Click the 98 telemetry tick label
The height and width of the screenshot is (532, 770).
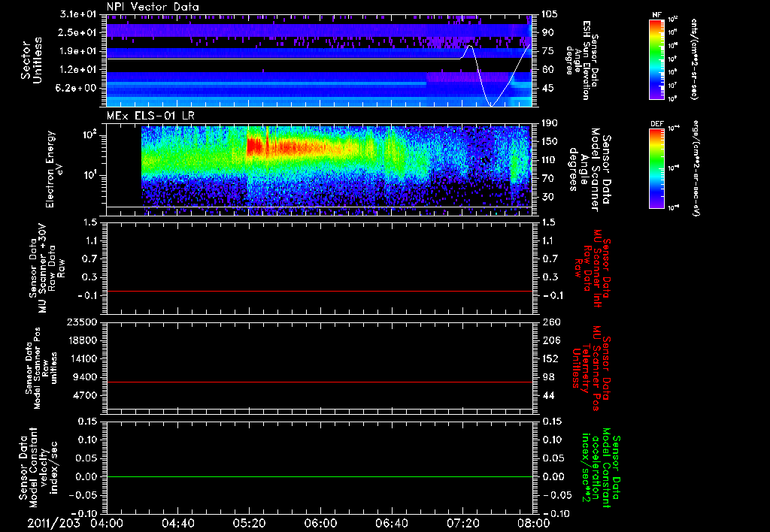pyautogui.click(x=548, y=377)
